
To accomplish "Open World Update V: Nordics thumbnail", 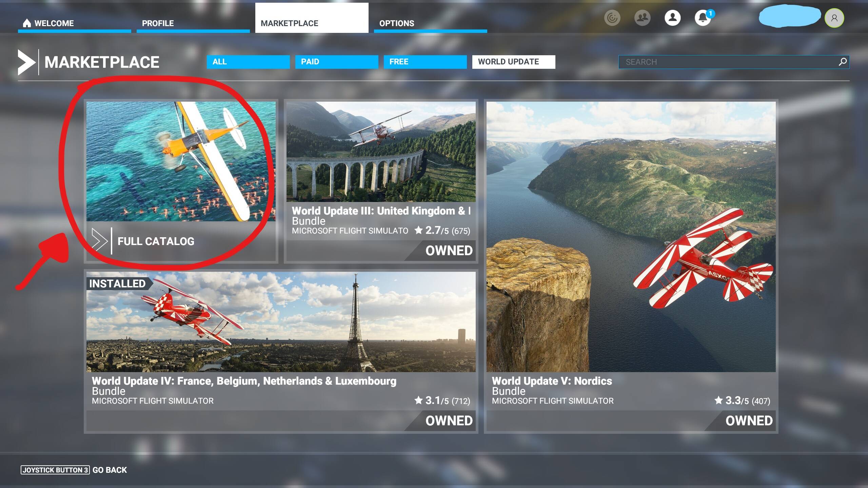I will 631,237.
